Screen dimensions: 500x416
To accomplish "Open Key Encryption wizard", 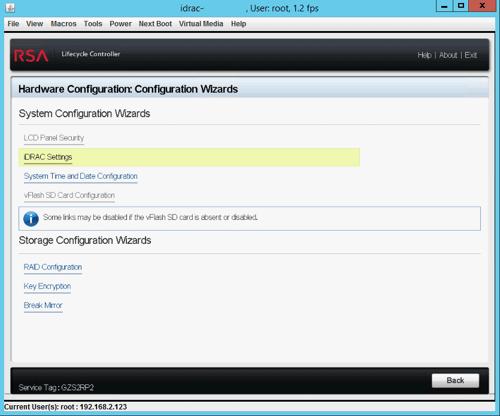I will [x=47, y=286].
